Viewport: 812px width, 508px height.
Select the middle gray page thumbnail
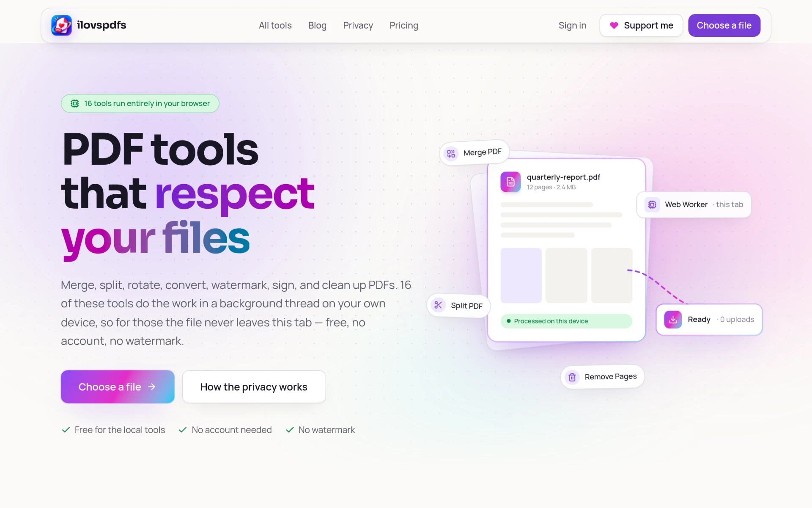pos(566,275)
